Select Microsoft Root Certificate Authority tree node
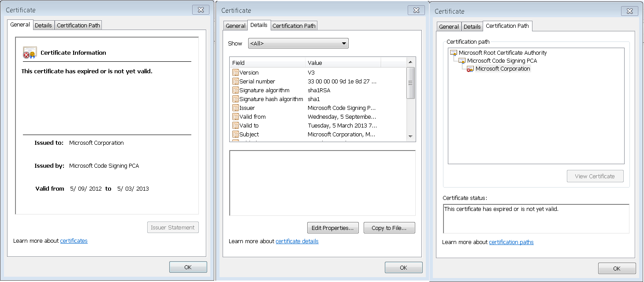 [503, 53]
